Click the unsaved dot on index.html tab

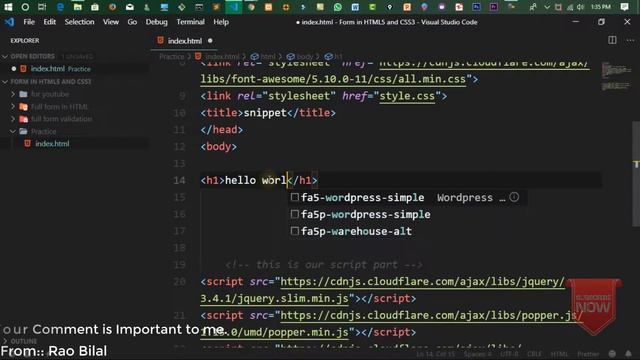point(210,41)
